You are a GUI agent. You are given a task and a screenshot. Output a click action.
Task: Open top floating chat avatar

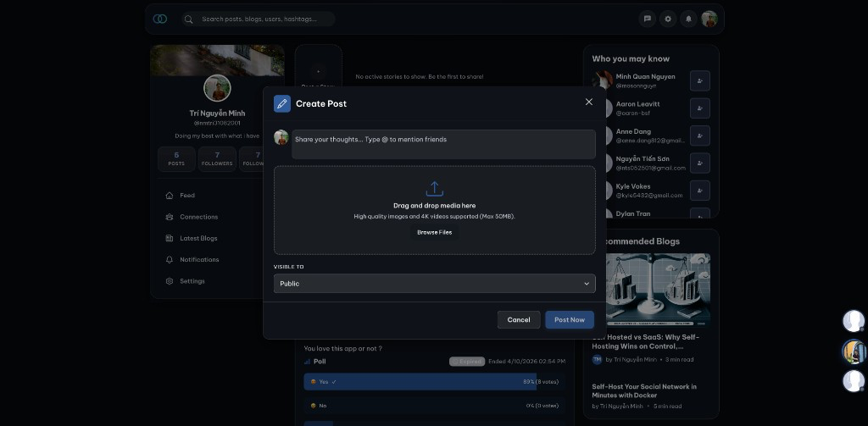pos(853,321)
